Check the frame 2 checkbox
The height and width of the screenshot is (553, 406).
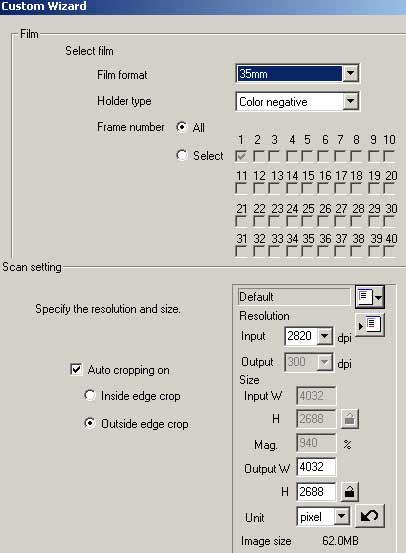[259, 156]
